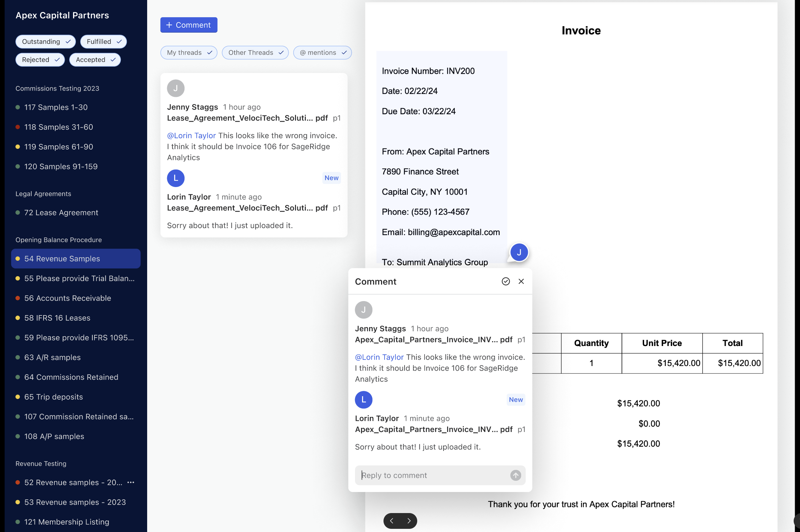Open 72 Lease Agreement in the sidebar
The height and width of the screenshot is (532, 800).
[61, 212]
